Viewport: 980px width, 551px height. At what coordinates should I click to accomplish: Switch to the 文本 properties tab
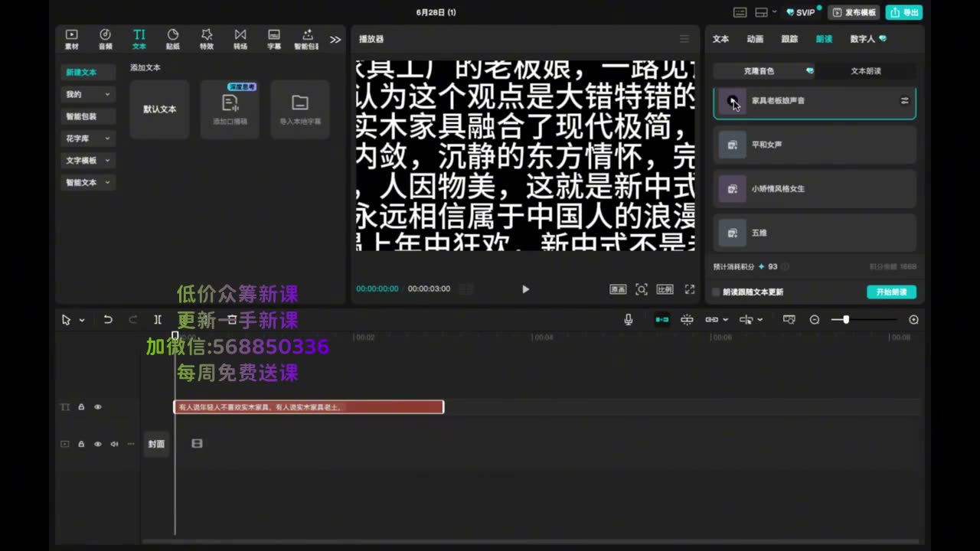tap(720, 39)
